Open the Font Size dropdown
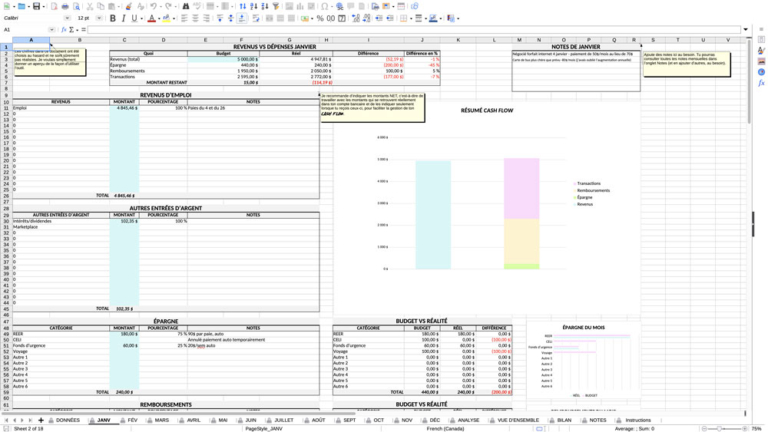Image resolution: width=768 pixels, height=432 pixels. [99, 18]
